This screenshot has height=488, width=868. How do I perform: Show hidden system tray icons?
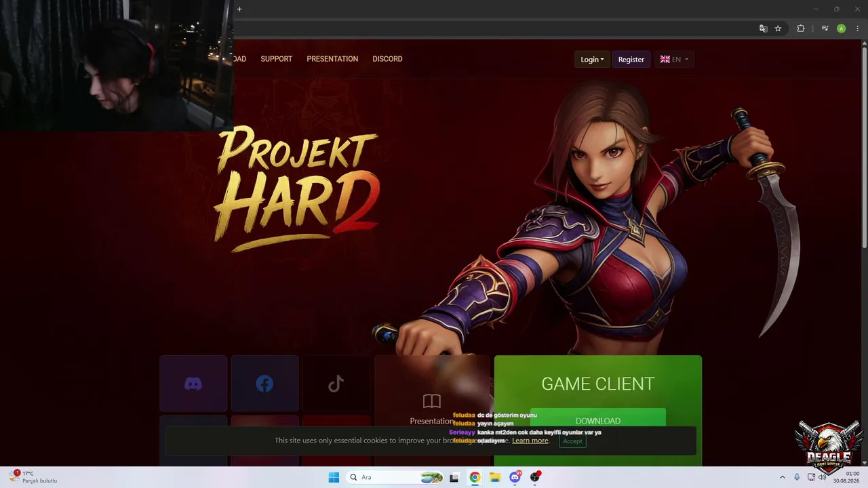[782, 477]
